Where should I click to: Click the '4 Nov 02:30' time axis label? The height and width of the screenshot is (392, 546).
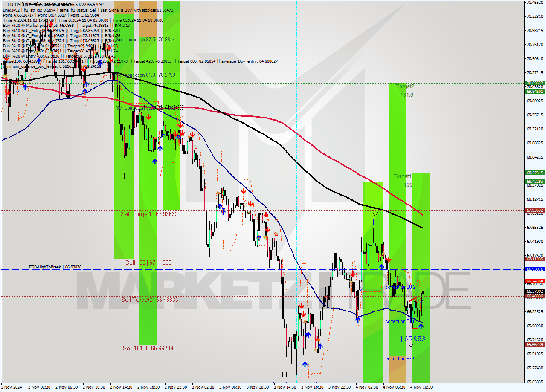[x=367, y=387]
